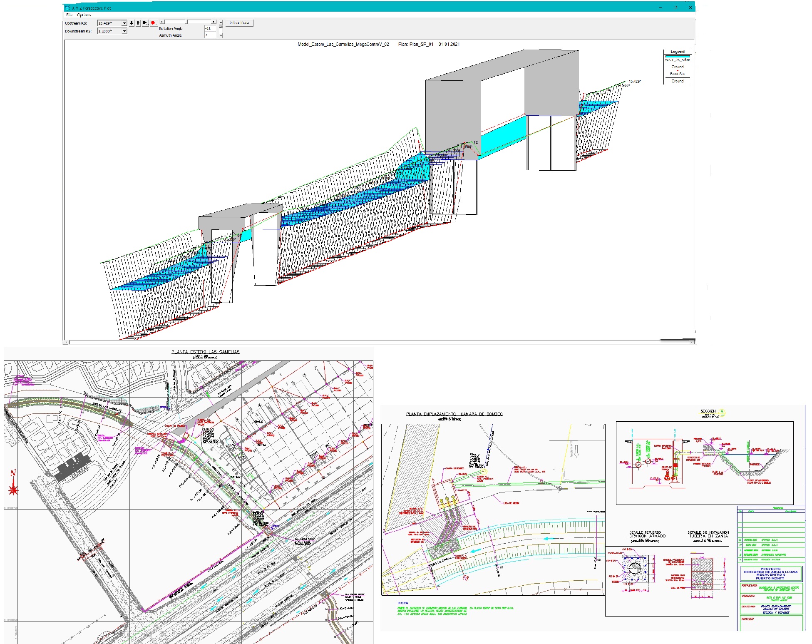Click azimuth scrollbar up arrow

(x=221, y=22)
